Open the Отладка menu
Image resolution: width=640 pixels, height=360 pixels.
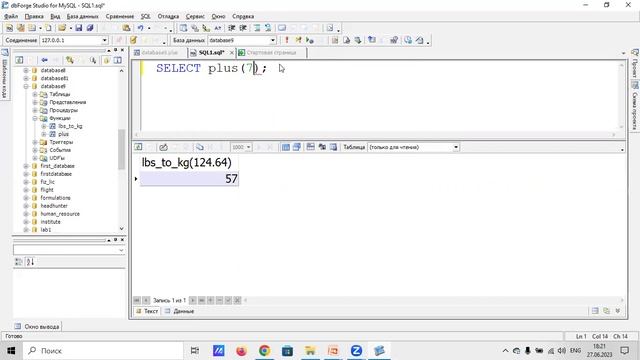click(168, 16)
